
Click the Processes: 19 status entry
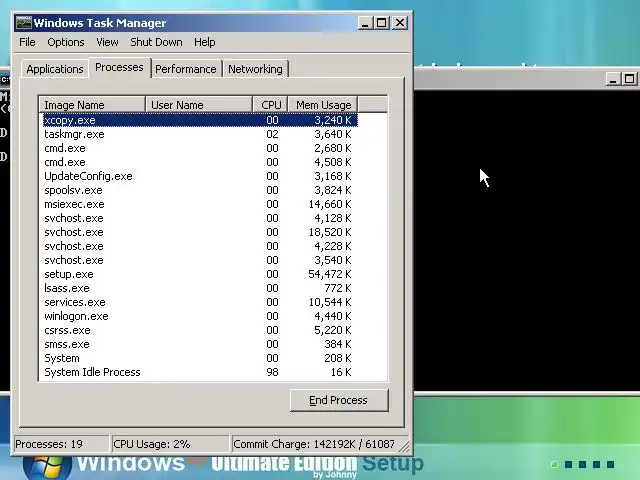click(61, 444)
